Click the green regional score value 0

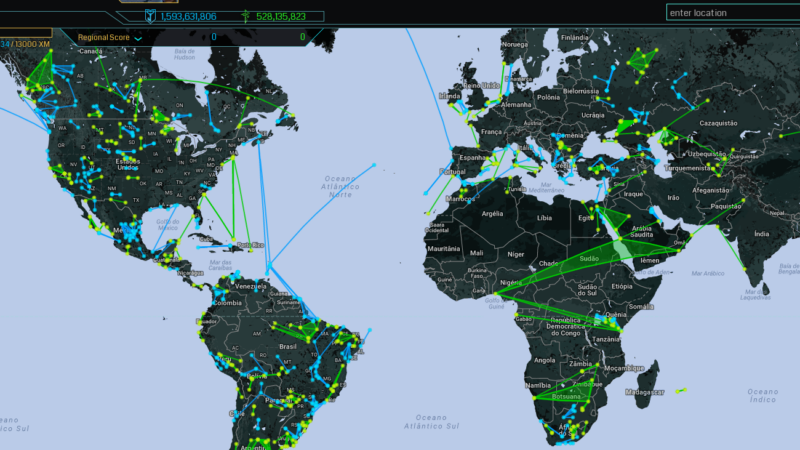click(303, 37)
